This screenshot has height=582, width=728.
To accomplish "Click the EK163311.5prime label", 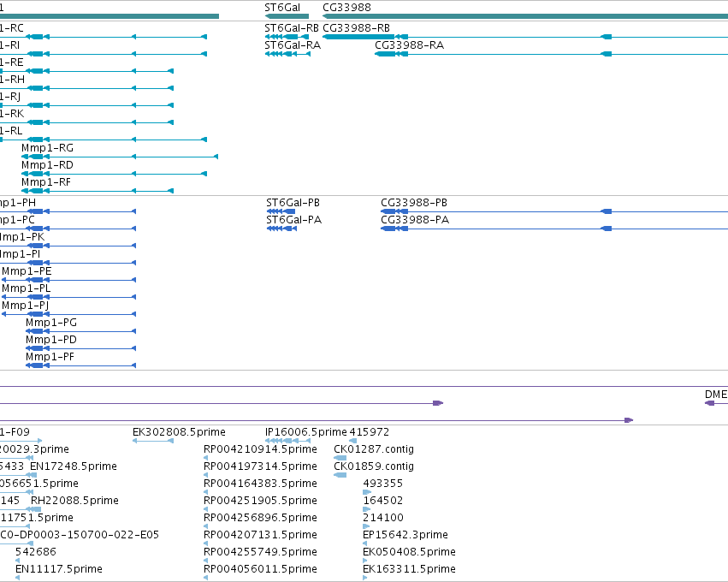I will [x=409, y=569].
